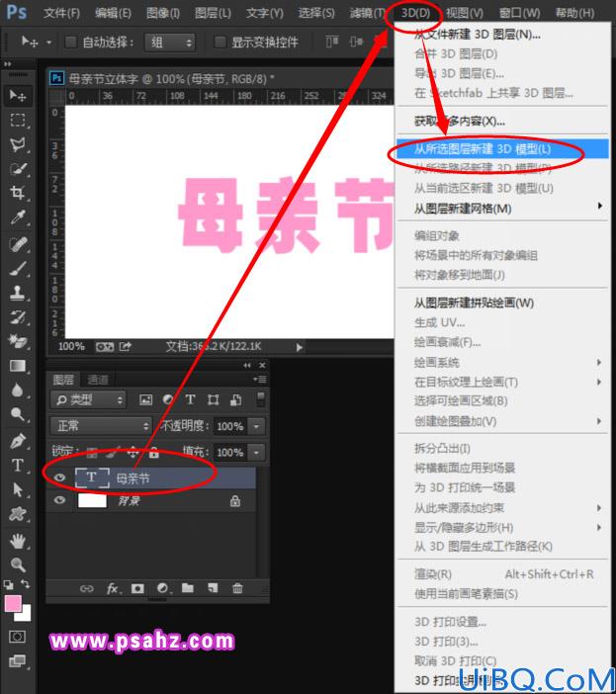Open the 不透明度 slider arrow
The height and width of the screenshot is (694, 616).
click(257, 426)
